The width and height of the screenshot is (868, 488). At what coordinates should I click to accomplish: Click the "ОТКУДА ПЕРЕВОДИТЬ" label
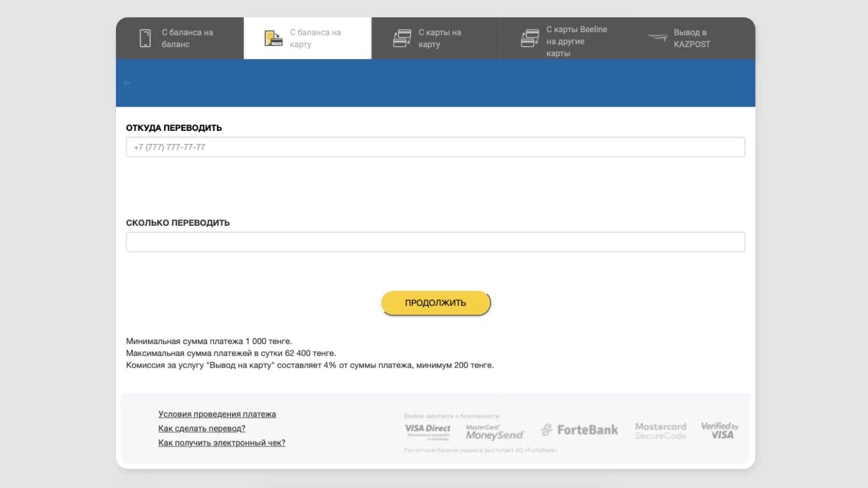[174, 128]
